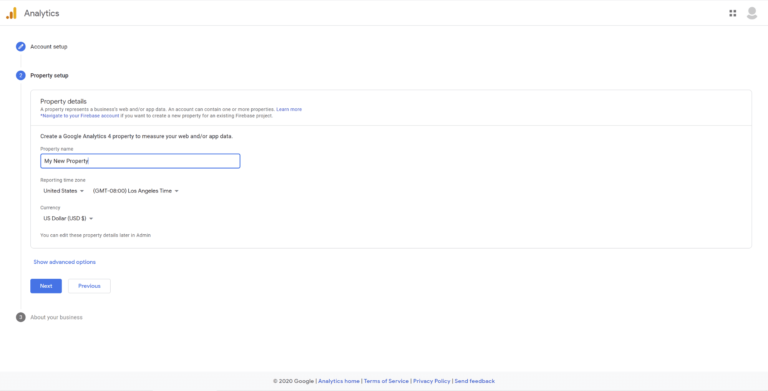The width and height of the screenshot is (768, 391).
Task: Click the © 2020 Google footer text
Action: tap(294, 381)
